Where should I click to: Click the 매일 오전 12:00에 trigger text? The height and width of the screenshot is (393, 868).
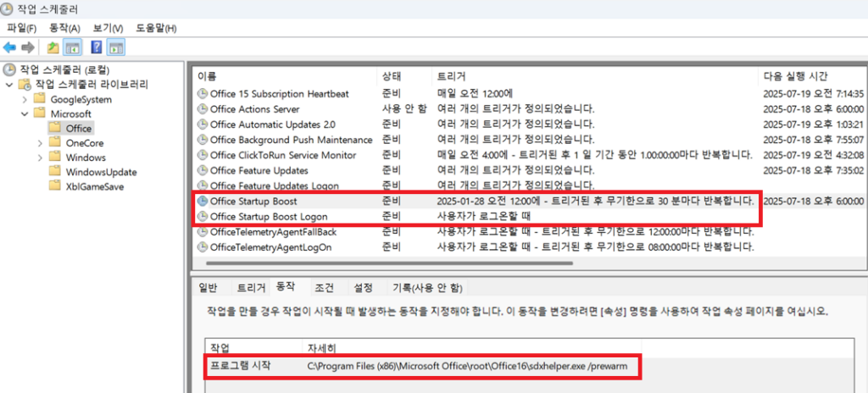coord(475,94)
